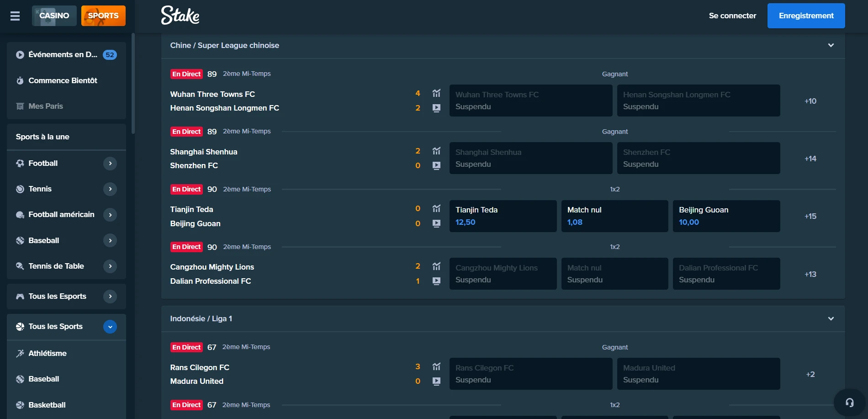Click the Stake logo
Screen dimensions: 868x419
click(180, 15)
